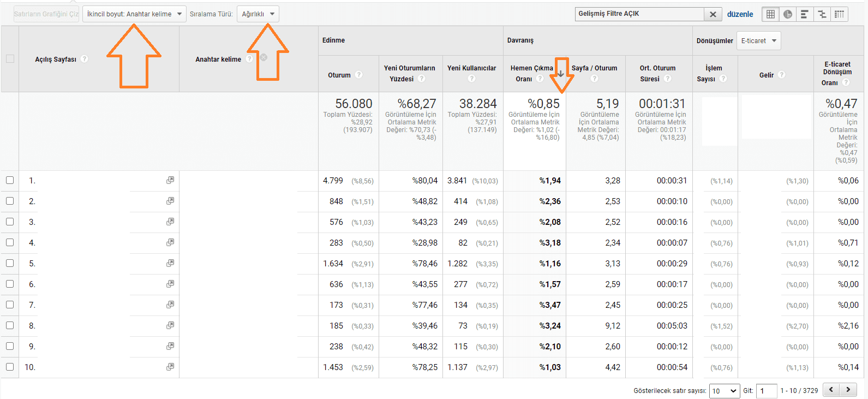Select the performance bar view icon
Viewport: 868px width, 399px height.
coord(805,14)
